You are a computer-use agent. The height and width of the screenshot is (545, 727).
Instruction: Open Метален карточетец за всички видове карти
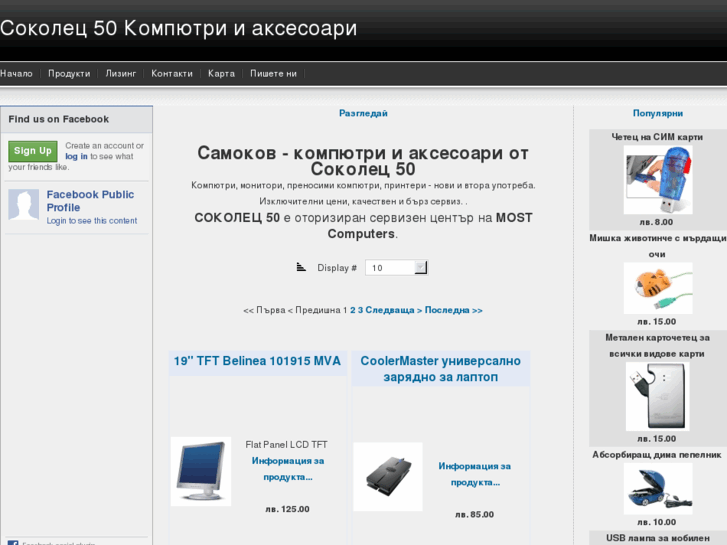tap(657, 346)
